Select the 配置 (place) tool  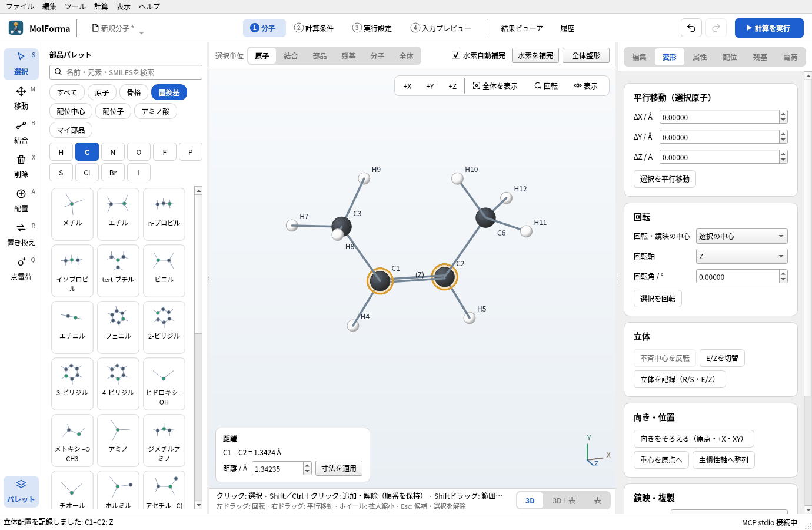coord(21,200)
